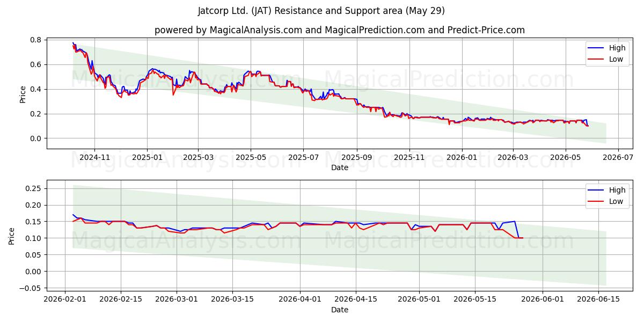Click the '0.4' y-axis tick on the top chart
Viewport: 644px width, 322px height.
[36, 89]
